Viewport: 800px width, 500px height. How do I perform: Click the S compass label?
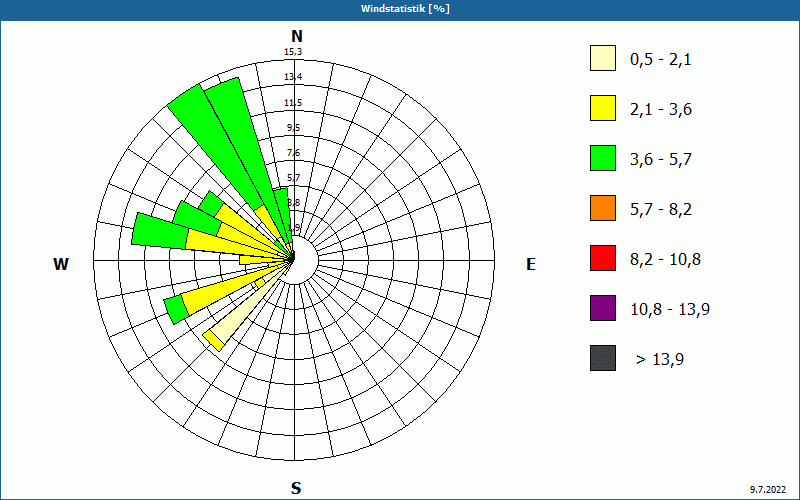coord(296,489)
